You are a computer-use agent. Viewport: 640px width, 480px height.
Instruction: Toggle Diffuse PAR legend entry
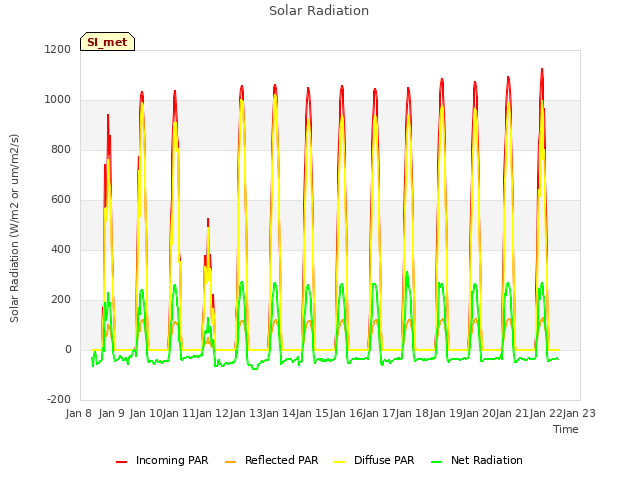pos(374,460)
